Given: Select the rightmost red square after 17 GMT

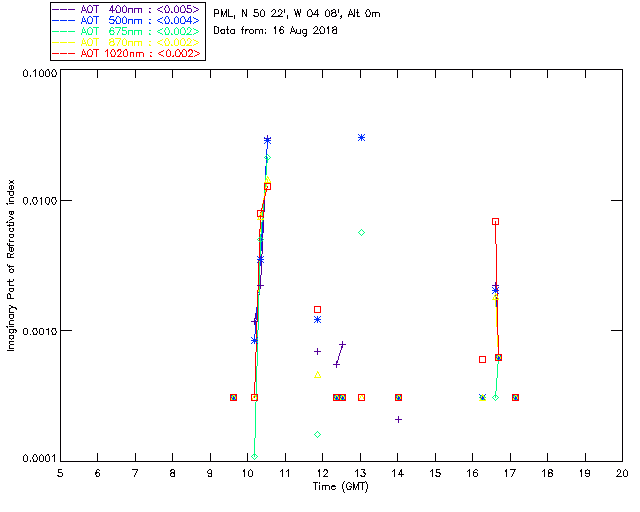Looking at the screenshot, I should [x=515, y=397].
